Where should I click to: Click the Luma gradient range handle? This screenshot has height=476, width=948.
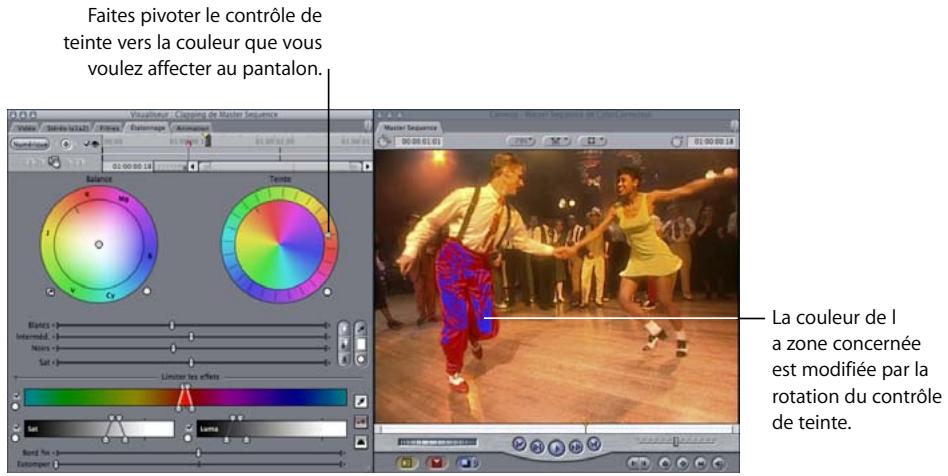point(236,429)
